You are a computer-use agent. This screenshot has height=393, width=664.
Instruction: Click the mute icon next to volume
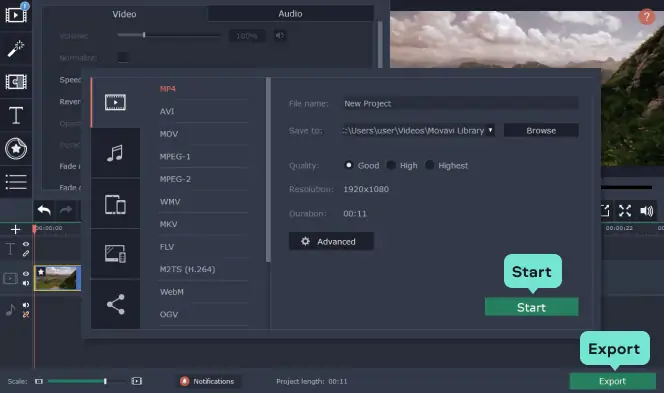279,36
